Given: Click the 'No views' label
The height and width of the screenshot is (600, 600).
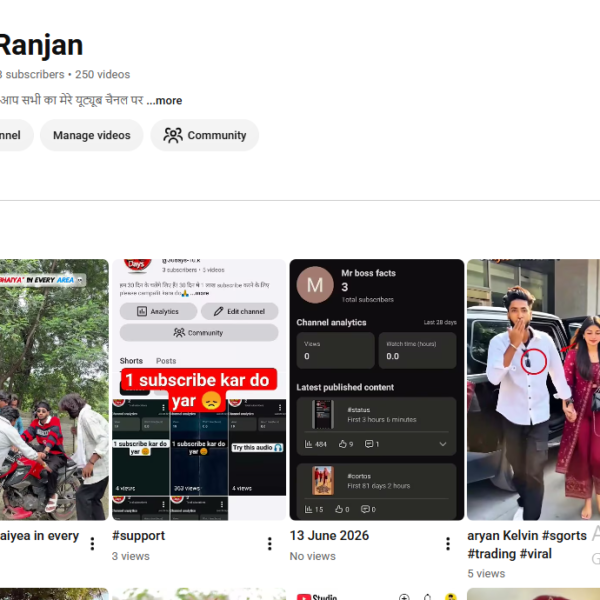Looking at the screenshot, I should coord(313,556).
